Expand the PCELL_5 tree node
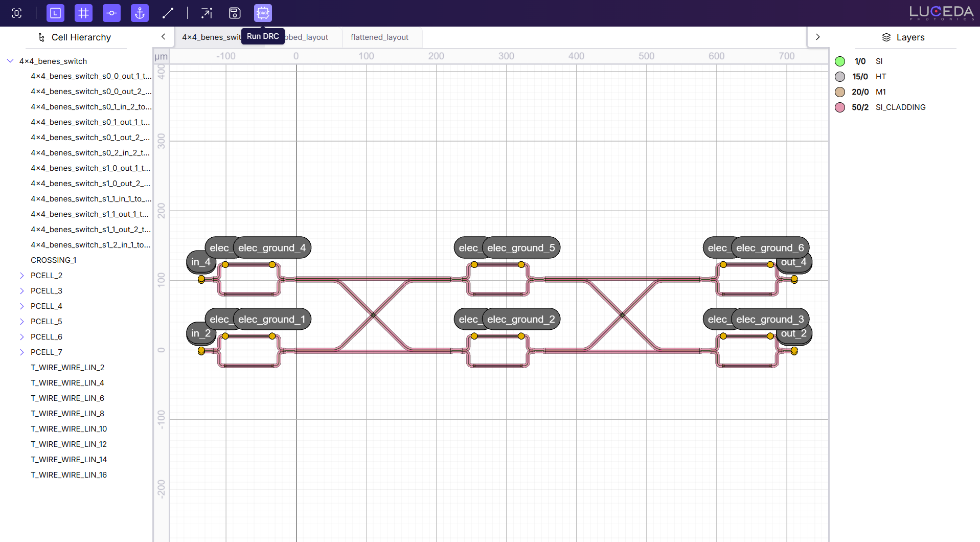Screen dimensions: 980x542 point(22,322)
